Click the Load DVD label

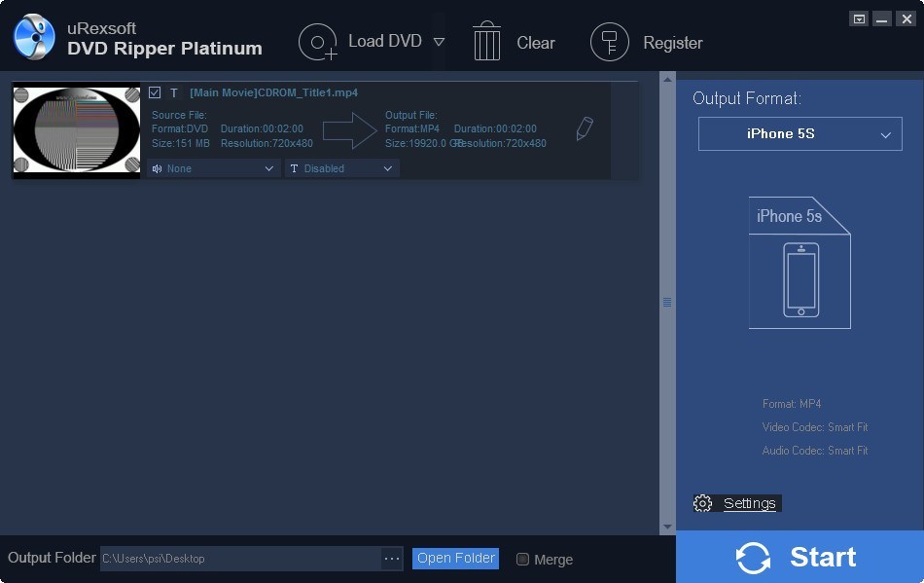(385, 41)
